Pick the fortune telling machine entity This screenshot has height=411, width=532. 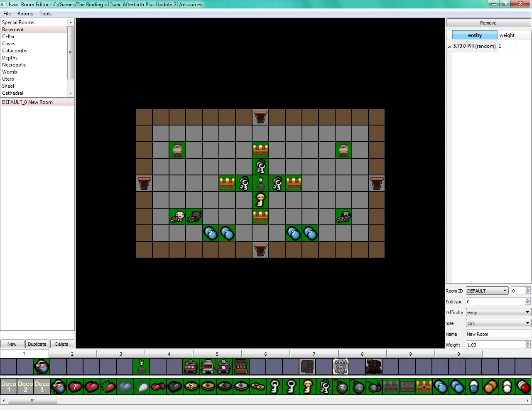point(224,366)
